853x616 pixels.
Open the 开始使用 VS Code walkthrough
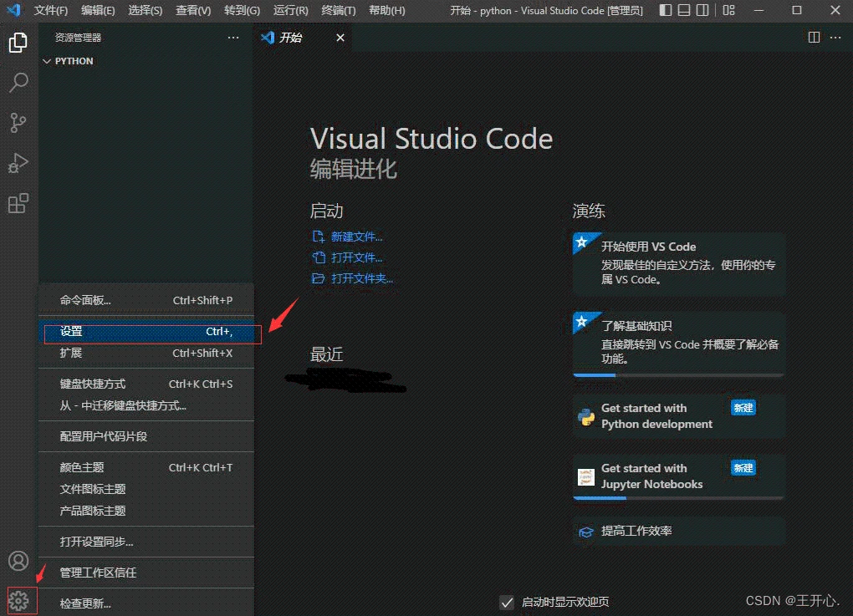tap(678, 263)
